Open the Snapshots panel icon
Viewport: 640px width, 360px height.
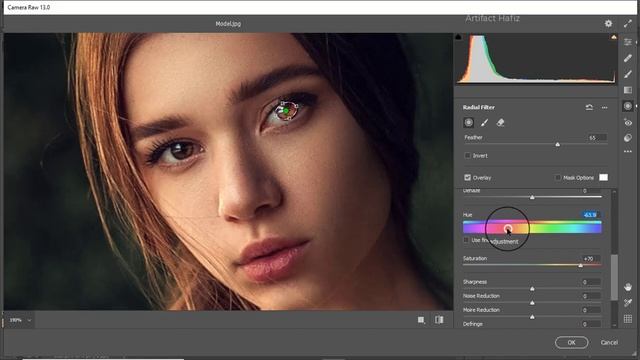tap(628, 138)
